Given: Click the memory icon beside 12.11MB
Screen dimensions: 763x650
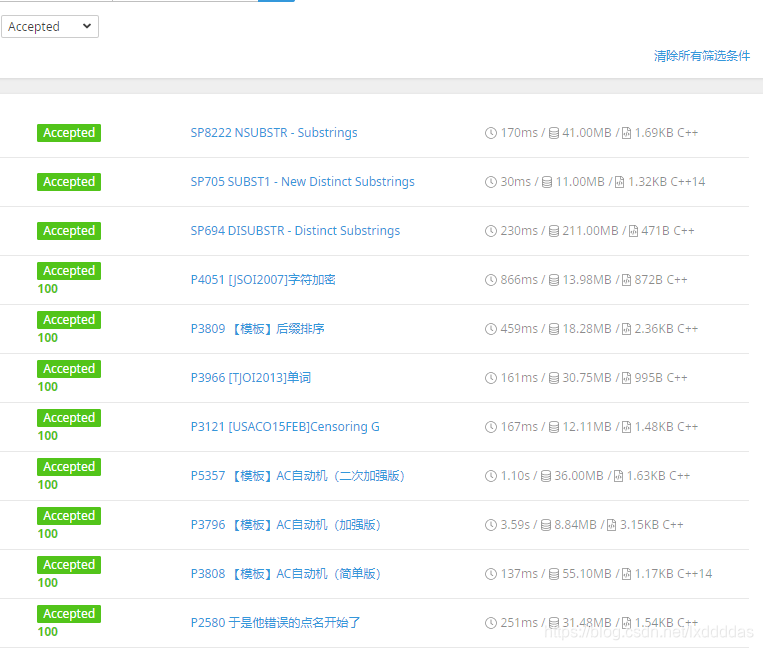Looking at the screenshot, I should 554,427.
